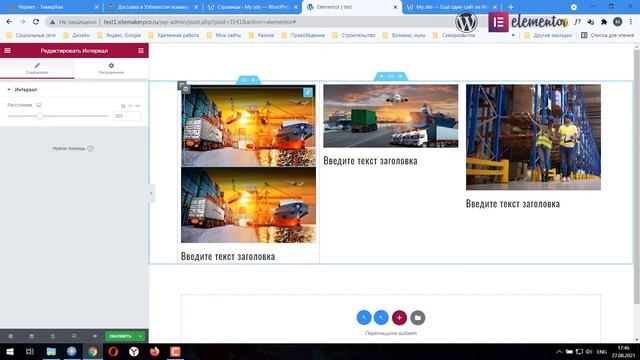Open save options arrow beside Обновить
The image size is (640, 360).
[140, 336]
